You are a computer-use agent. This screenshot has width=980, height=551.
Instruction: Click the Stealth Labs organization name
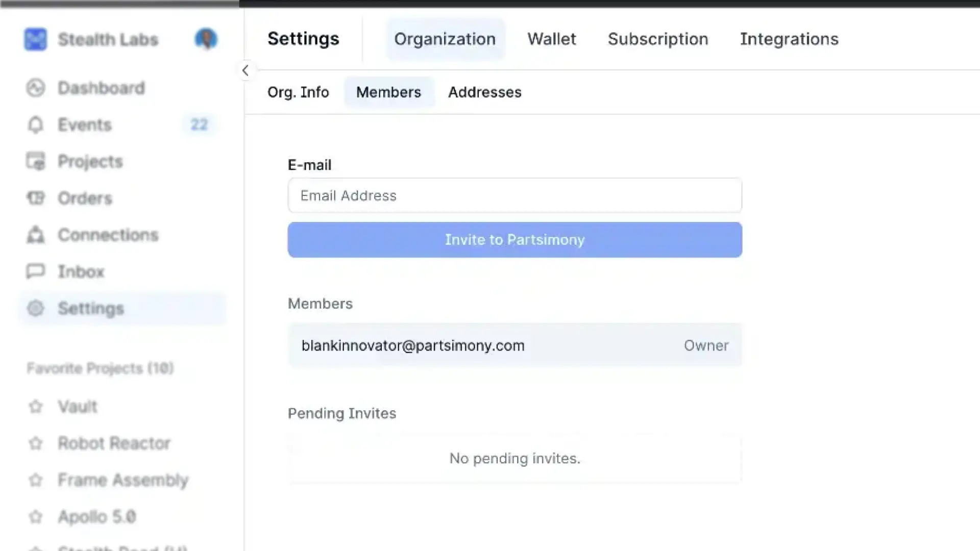tap(108, 39)
